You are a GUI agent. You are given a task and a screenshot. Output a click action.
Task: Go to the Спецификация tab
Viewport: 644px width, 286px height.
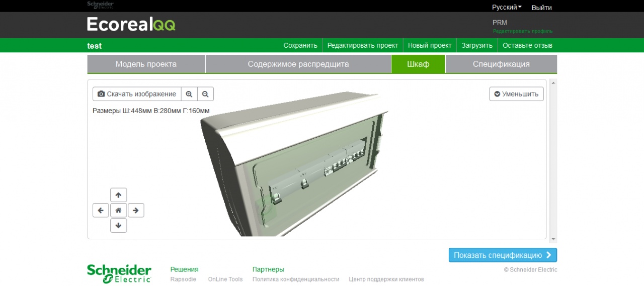point(501,64)
